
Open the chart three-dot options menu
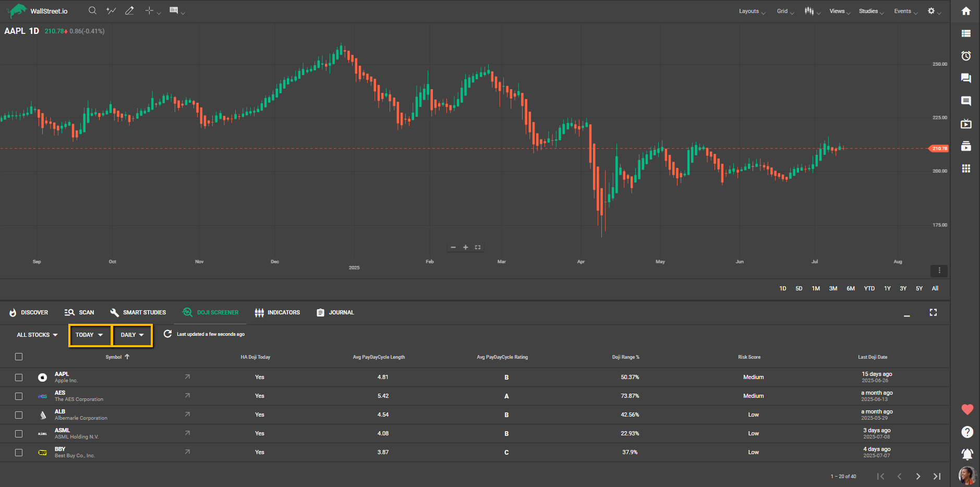coord(939,271)
